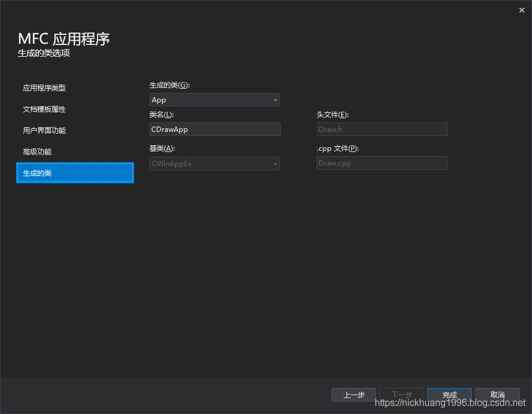Click the 类名 CDrawApp input field
The width and height of the screenshot is (532, 414).
[x=215, y=130]
